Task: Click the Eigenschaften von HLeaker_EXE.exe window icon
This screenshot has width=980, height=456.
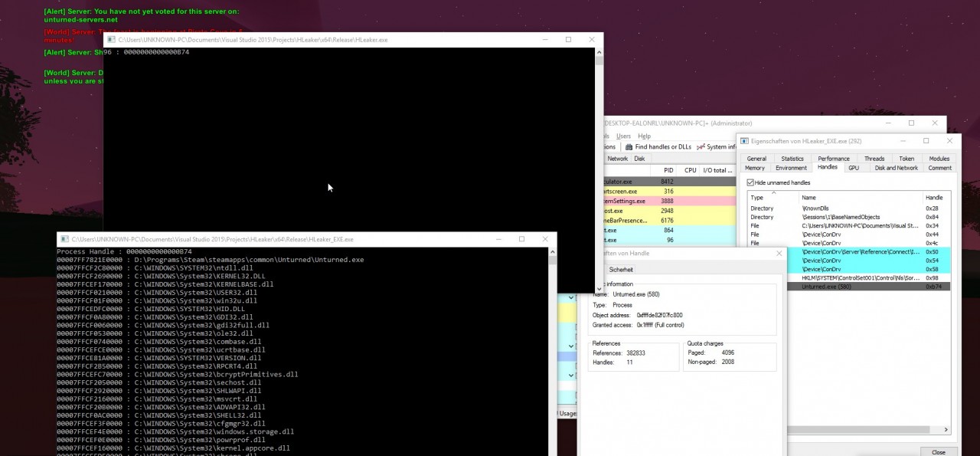Action: tap(744, 141)
